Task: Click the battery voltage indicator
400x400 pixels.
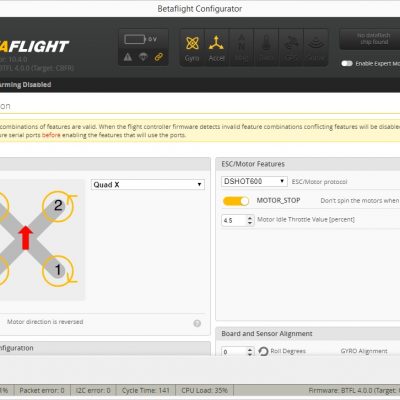Action: pyautogui.click(x=140, y=39)
